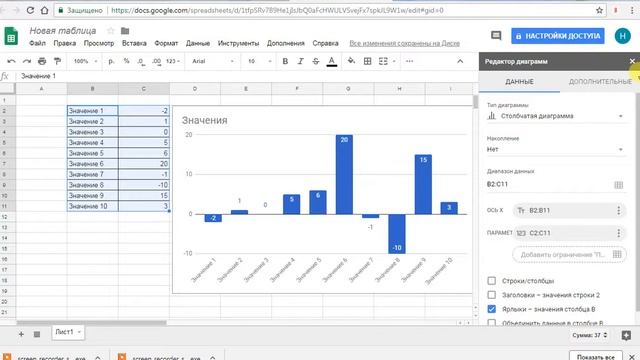Move document using folder icon

tap(125, 31)
